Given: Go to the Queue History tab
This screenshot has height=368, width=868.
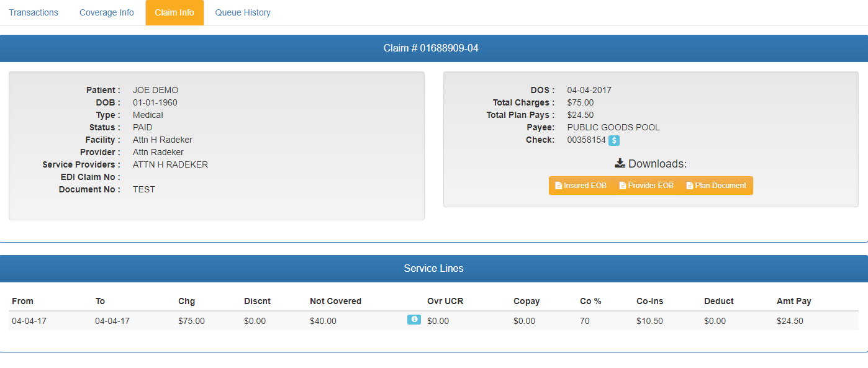Looking at the screenshot, I should coord(243,12).
